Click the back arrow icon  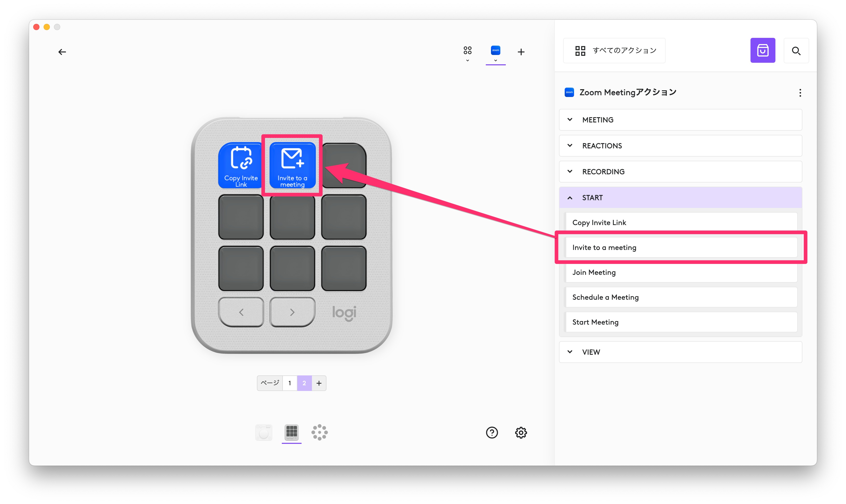click(62, 52)
